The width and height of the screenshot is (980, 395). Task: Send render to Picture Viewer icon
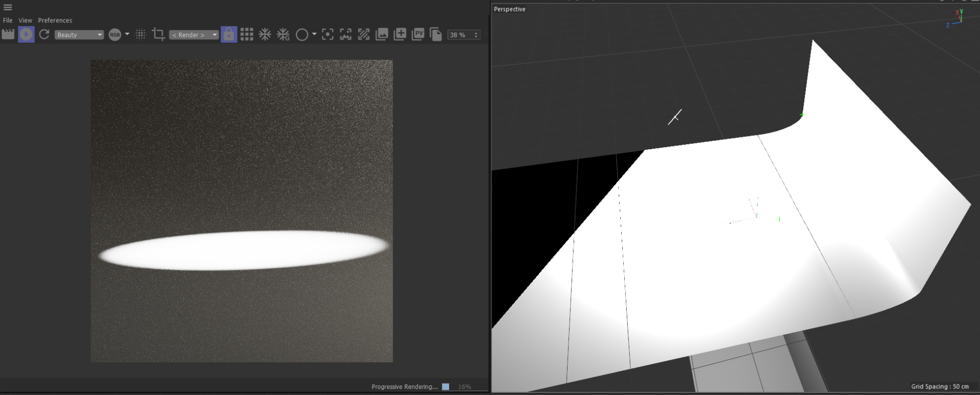(418, 35)
